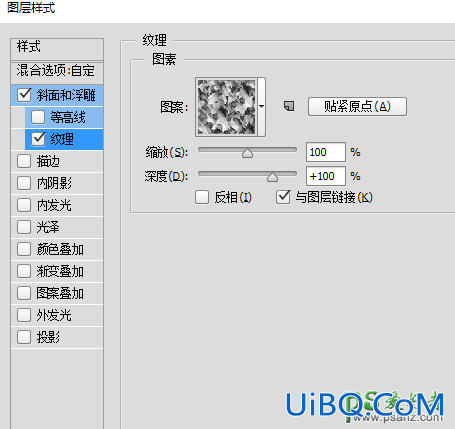Click the 贴紧原点(A) button
The image size is (455, 429).
(x=357, y=107)
